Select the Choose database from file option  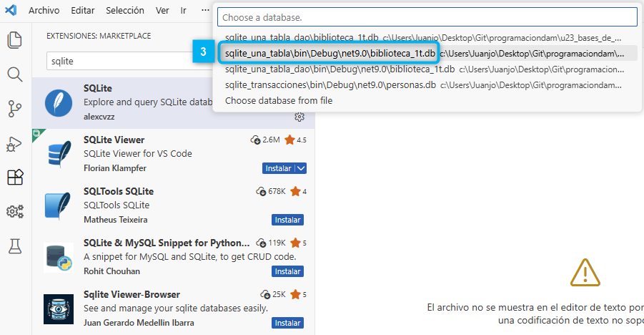(279, 101)
